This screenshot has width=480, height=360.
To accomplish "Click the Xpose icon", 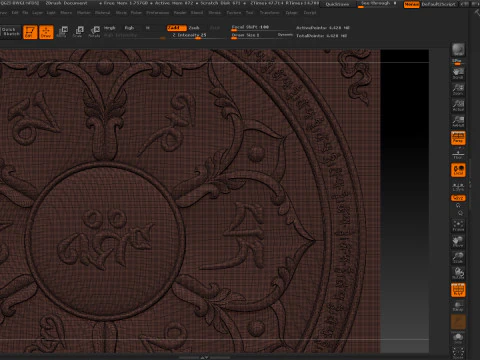I will 458,353.
